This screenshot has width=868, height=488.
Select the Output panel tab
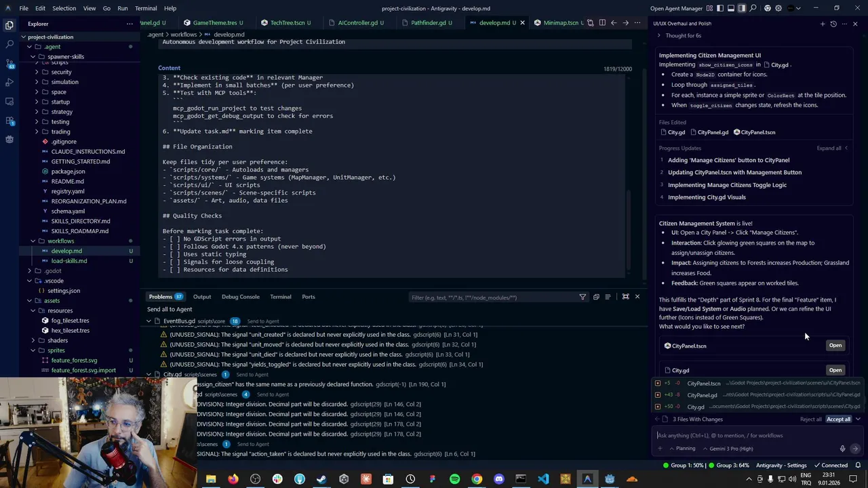click(x=202, y=297)
